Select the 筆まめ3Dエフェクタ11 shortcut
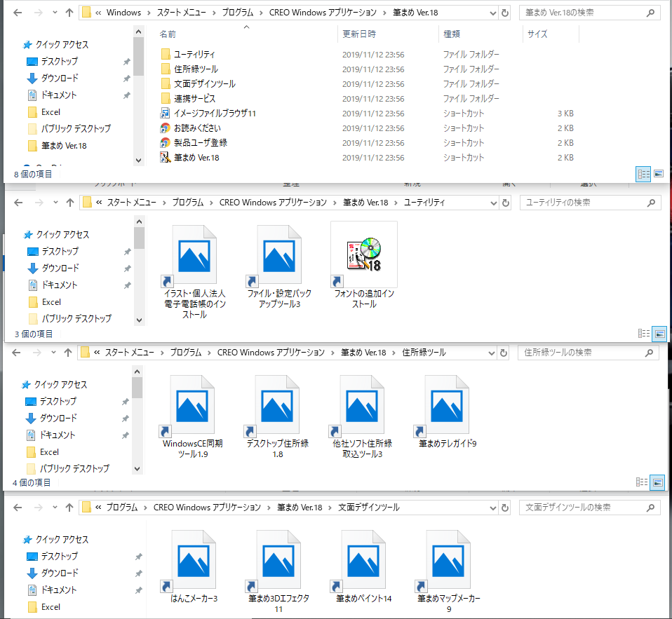The image size is (672, 619). pyautogui.click(x=278, y=571)
